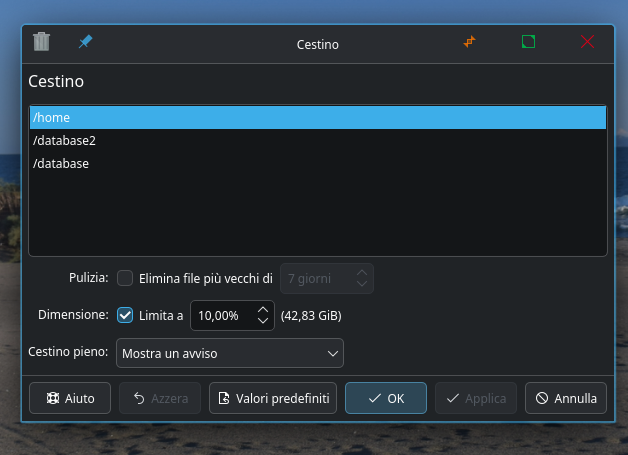628x455 pixels.
Task: Increase the size limit percentage with the up arrow
Action: coord(263,310)
